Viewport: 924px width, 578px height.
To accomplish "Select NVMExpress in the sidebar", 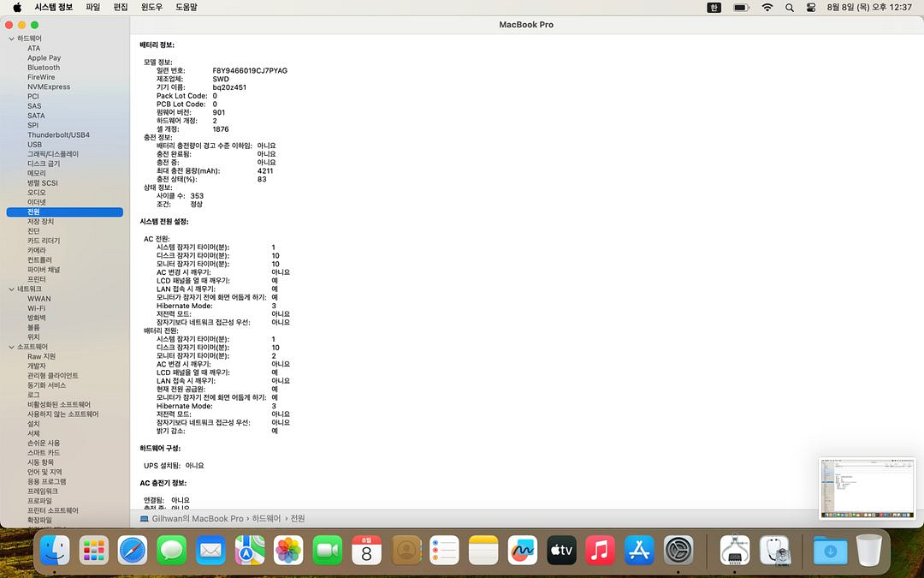I will click(x=49, y=86).
